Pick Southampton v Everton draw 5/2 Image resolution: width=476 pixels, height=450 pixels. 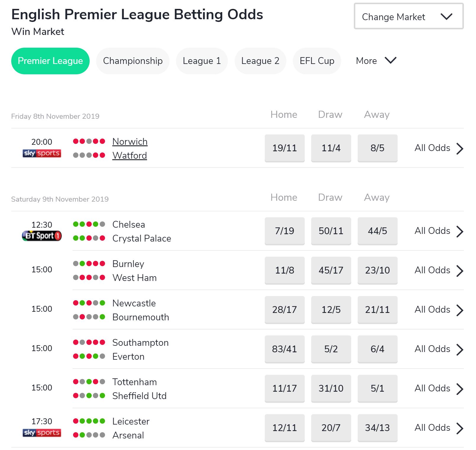pos(331,349)
